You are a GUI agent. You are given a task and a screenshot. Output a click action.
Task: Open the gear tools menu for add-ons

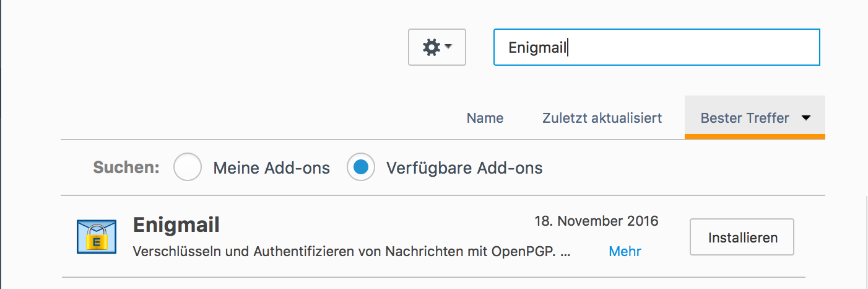tap(437, 47)
